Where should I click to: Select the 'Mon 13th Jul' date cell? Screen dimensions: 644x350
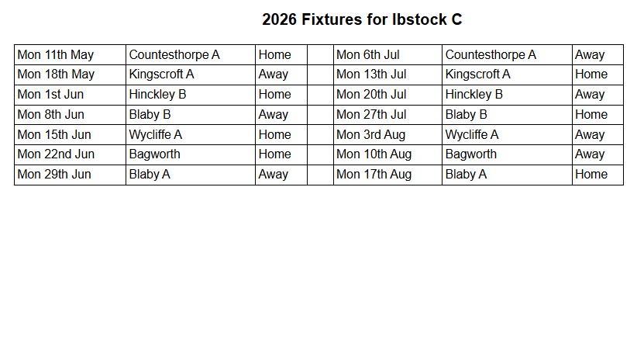[371, 75]
